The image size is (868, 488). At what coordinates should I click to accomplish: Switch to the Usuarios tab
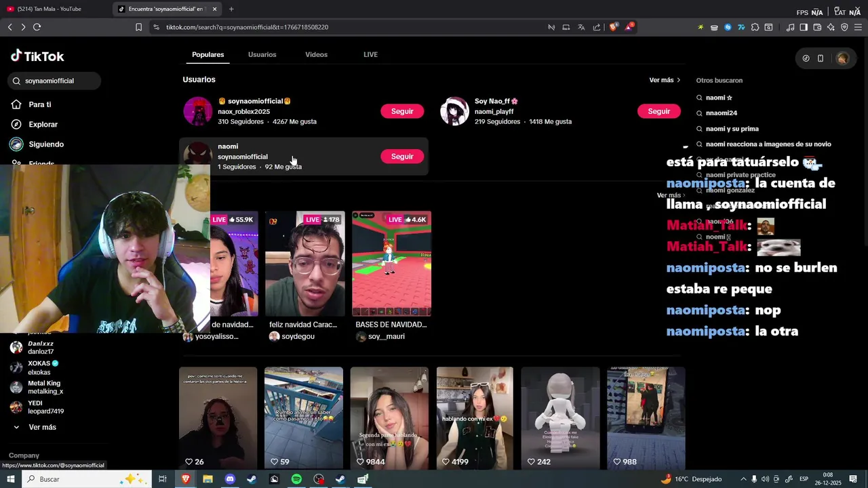point(262,55)
